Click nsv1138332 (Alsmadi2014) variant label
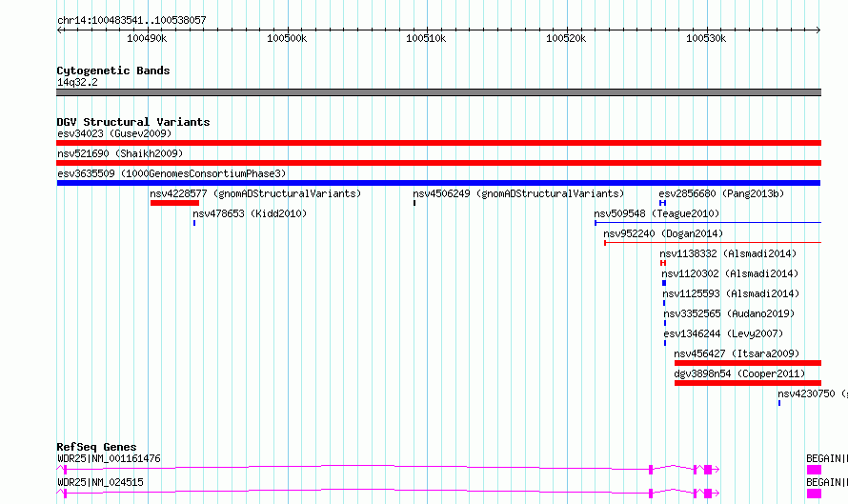 [x=728, y=253]
